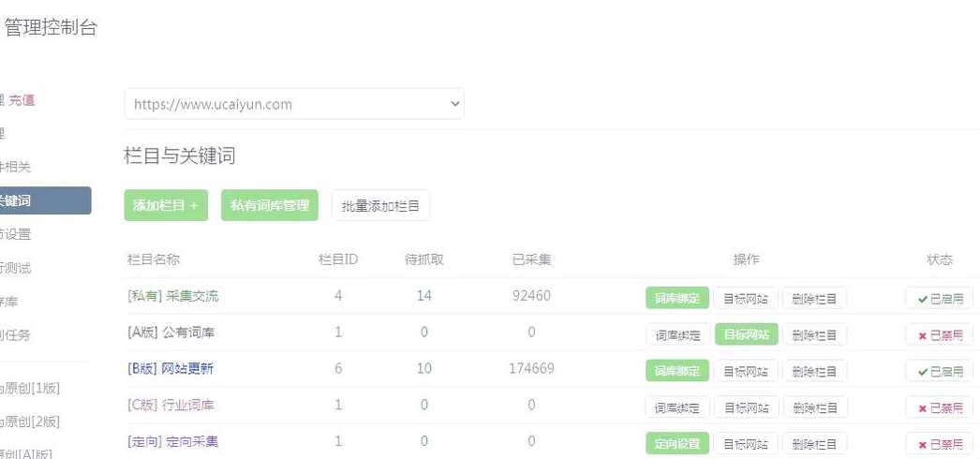Open the 原创[2版] sidebar item
This screenshot has height=459, width=980.
pos(30,422)
